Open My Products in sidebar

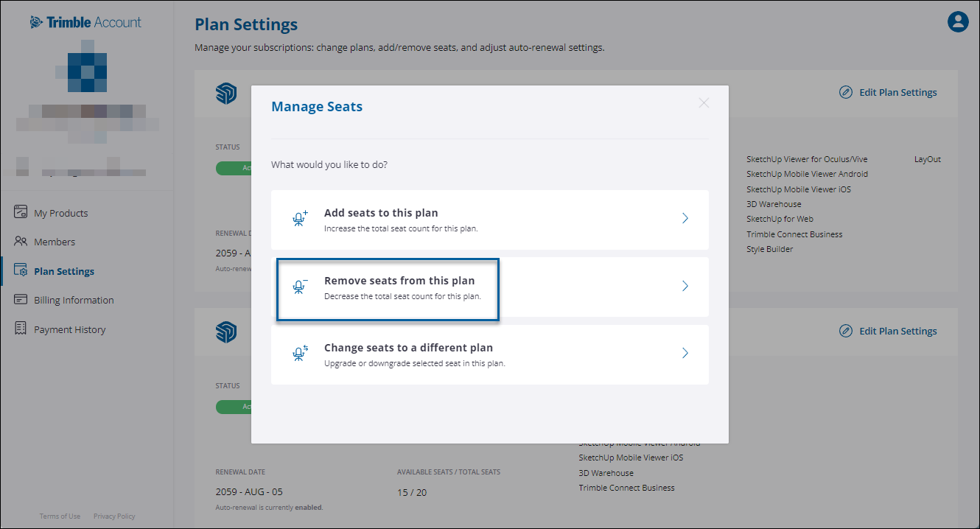60,213
